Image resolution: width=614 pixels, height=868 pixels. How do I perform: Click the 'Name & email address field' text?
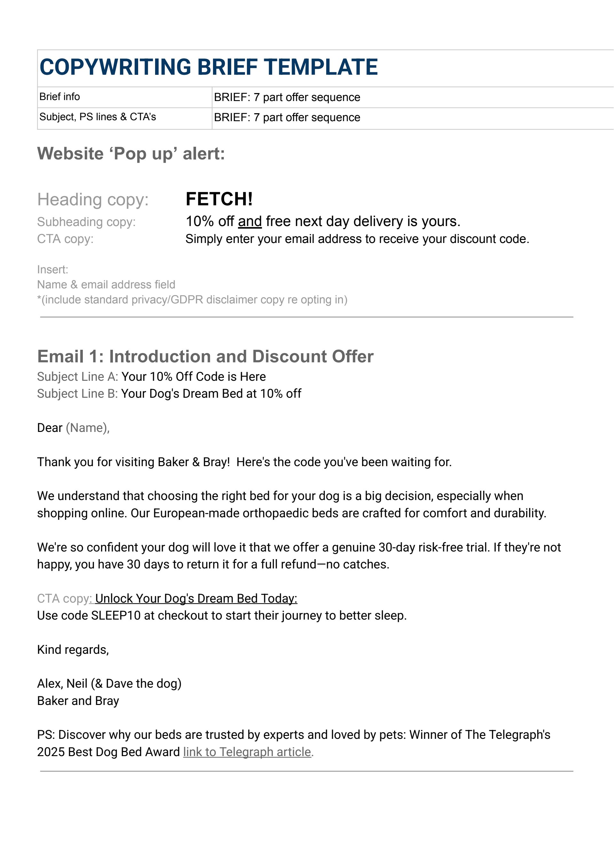[x=106, y=285]
